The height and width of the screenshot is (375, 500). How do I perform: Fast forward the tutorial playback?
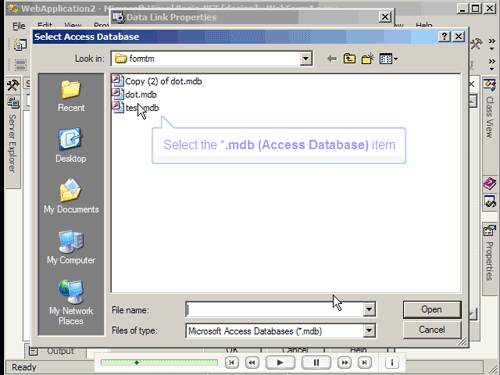coord(345,362)
